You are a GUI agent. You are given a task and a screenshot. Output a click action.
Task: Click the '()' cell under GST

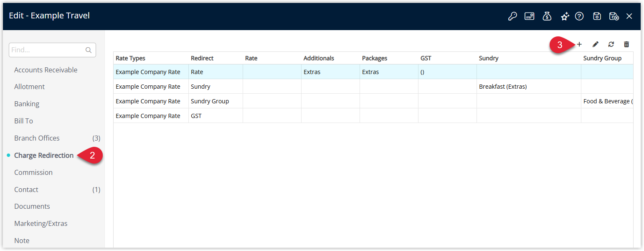(x=447, y=72)
